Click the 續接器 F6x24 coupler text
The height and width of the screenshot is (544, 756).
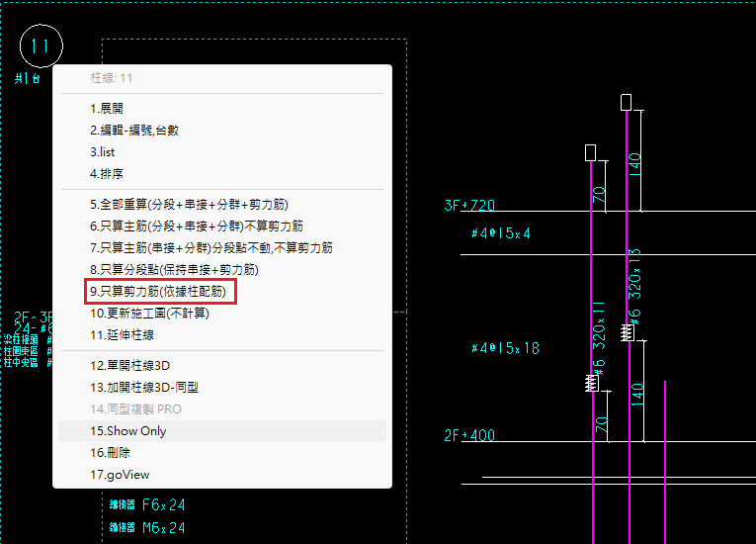147,504
